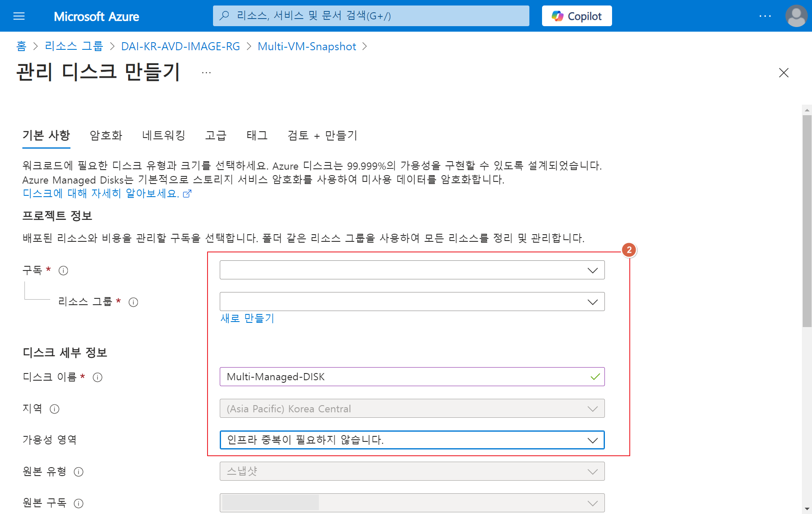Click the 새로 만들기 link
The image size is (812, 514).
pyautogui.click(x=247, y=318)
